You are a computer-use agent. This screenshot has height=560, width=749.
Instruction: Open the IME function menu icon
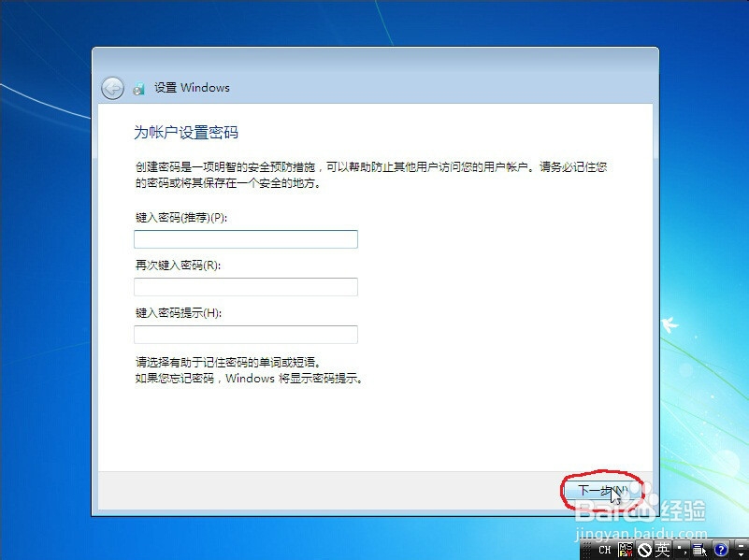pos(699,550)
